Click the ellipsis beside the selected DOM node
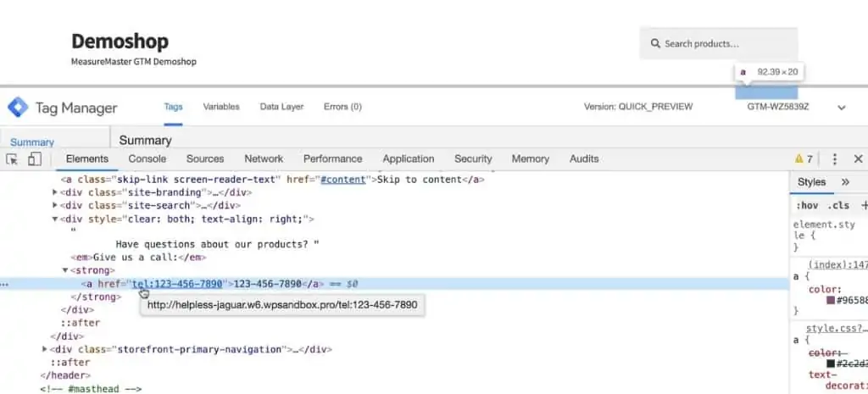 coord(4,285)
